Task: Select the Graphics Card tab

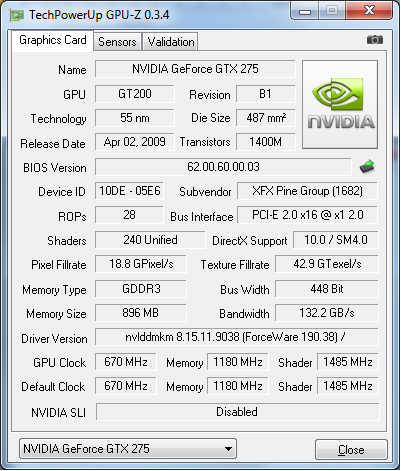Action: pos(53,40)
